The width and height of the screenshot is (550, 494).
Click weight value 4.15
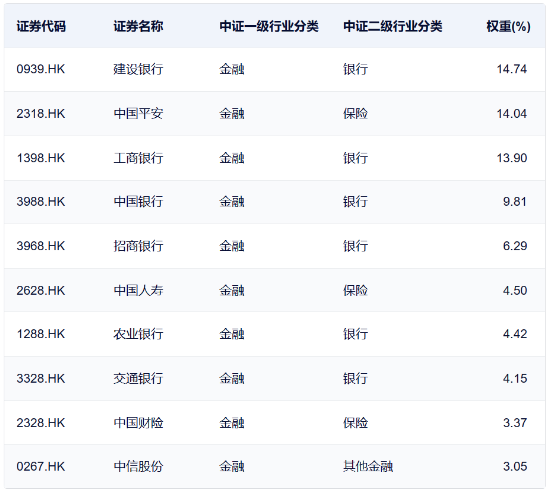coord(515,379)
